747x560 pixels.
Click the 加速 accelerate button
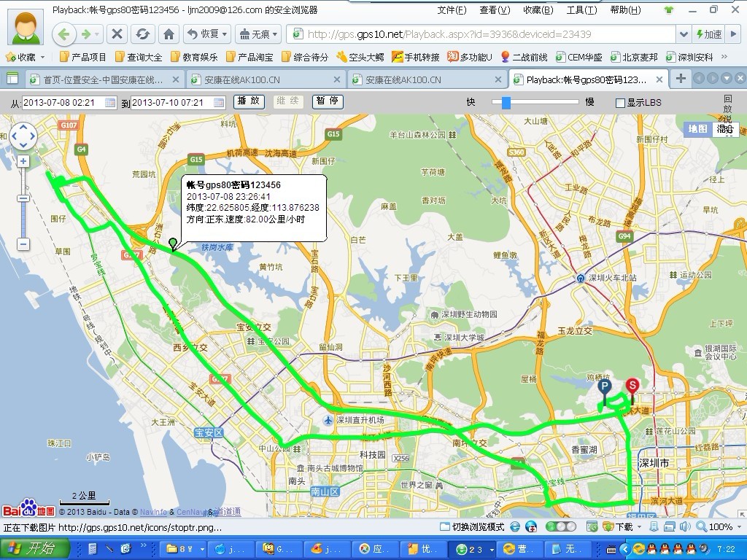coord(709,34)
